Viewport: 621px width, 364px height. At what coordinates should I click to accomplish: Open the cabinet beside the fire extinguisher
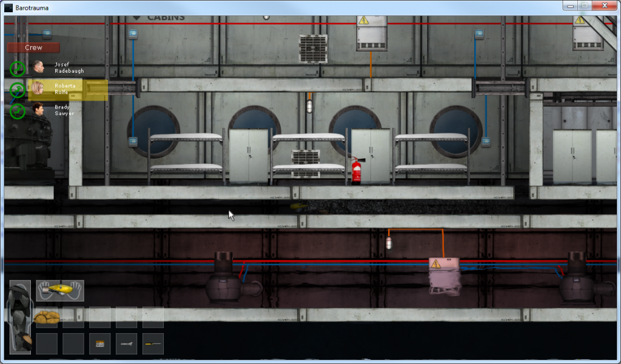click(x=372, y=156)
